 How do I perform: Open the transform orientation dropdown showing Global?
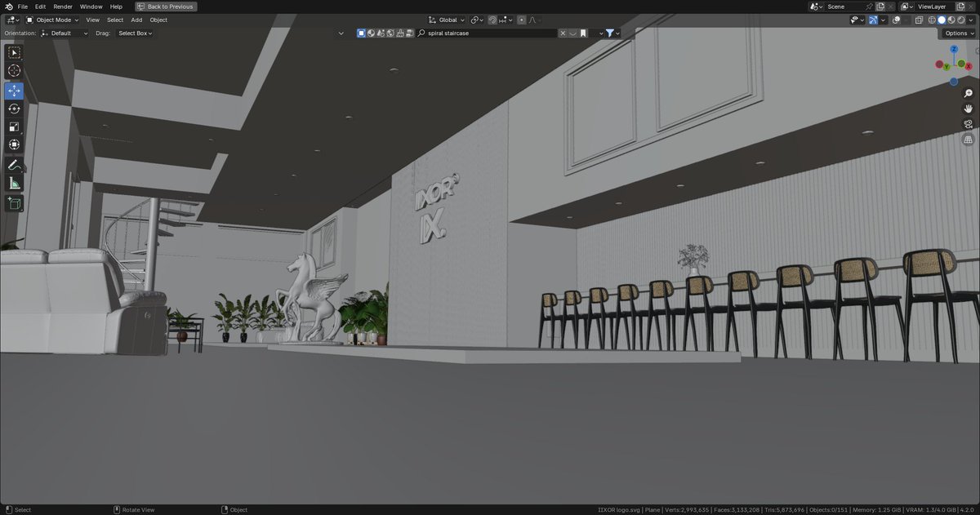pos(447,20)
